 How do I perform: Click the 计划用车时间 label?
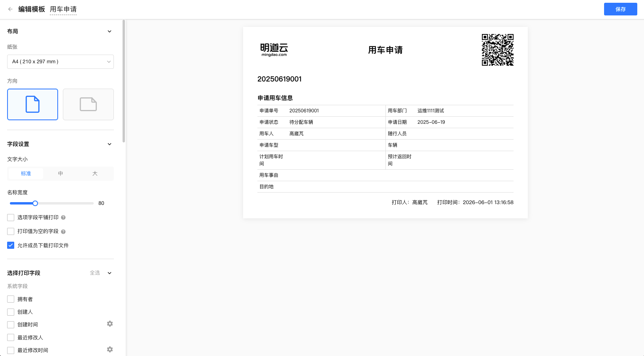pyautogui.click(x=271, y=160)
